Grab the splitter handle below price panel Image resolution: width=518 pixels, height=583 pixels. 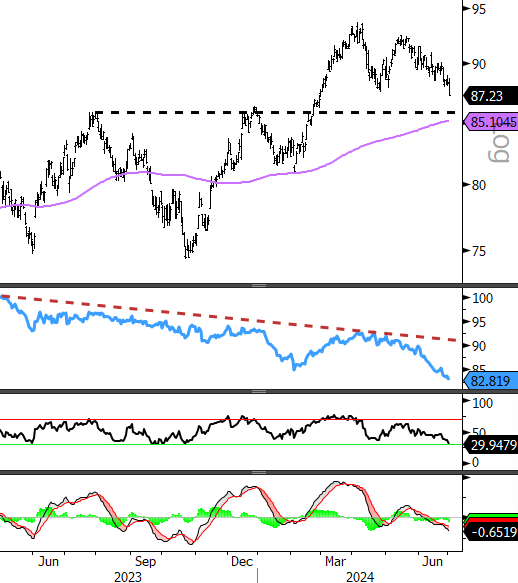(x=259, y=285)
